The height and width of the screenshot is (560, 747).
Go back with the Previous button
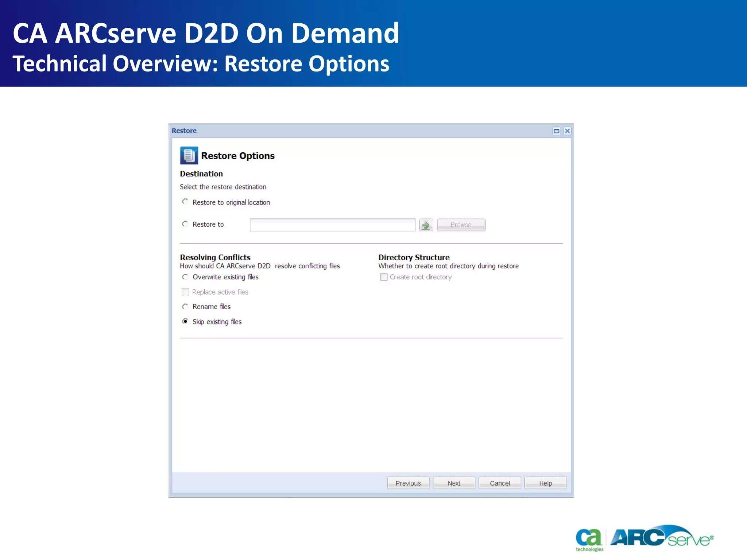(408, 483)
